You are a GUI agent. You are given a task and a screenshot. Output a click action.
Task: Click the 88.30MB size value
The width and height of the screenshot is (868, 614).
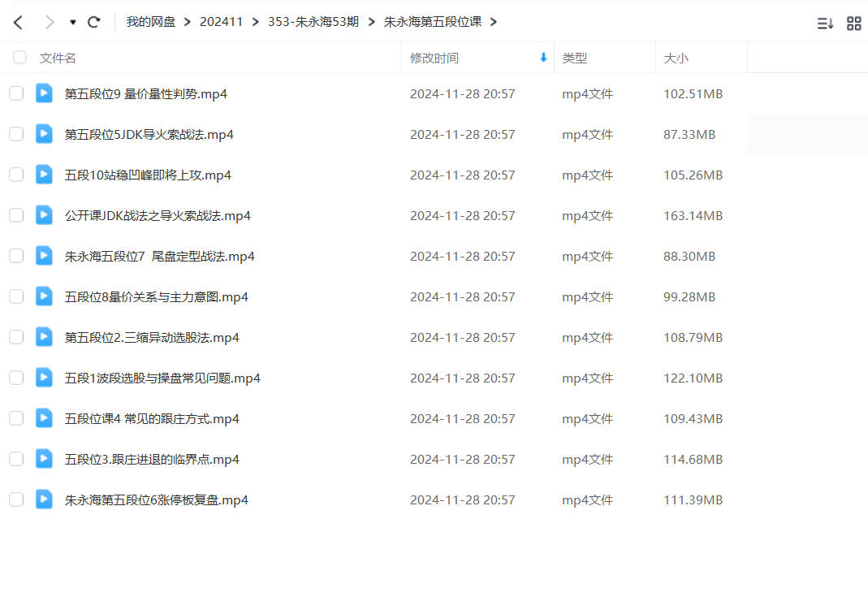(689, 257)
